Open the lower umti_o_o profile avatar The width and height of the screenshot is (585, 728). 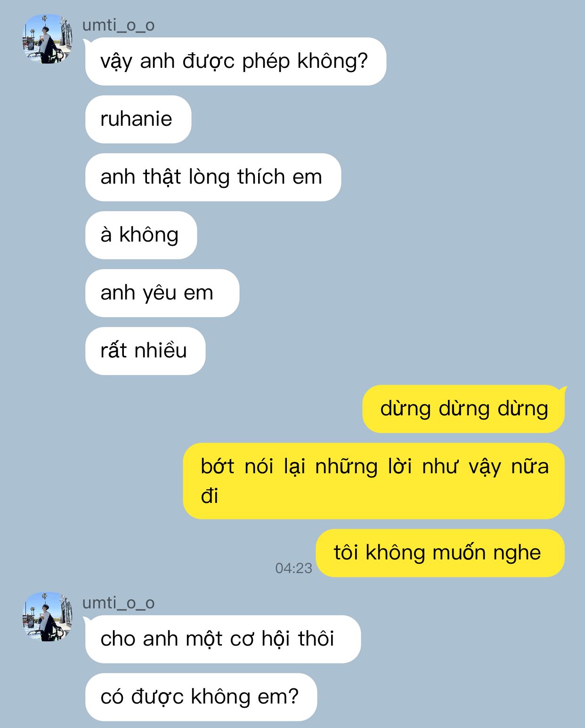(x=48, y=616)
